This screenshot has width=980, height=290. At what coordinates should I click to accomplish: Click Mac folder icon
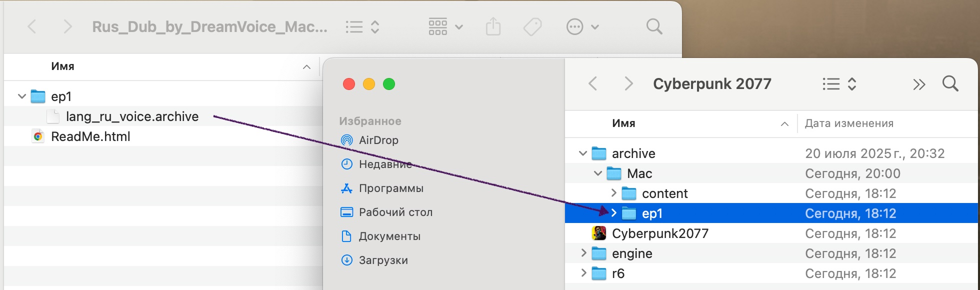[x=614, y=173]
